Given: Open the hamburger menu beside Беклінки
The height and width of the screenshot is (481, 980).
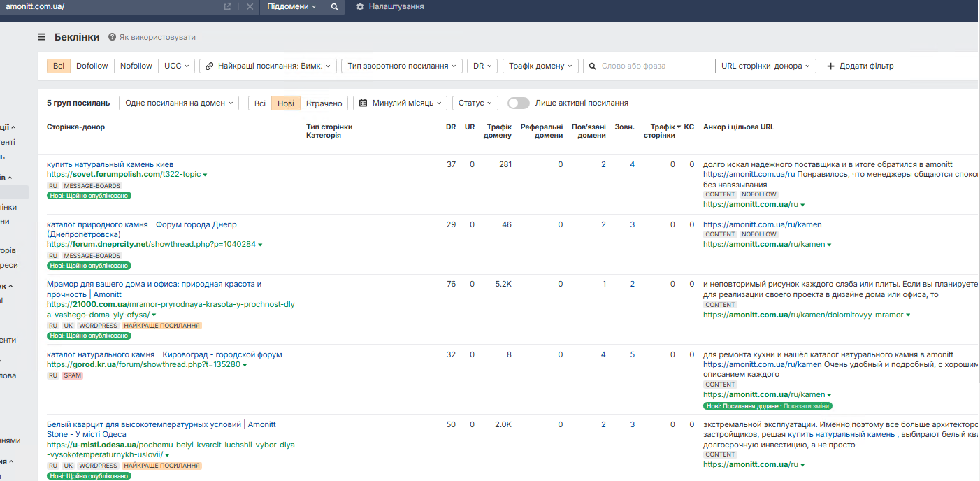Looking at the screenshot, I should tap(42, 37).
